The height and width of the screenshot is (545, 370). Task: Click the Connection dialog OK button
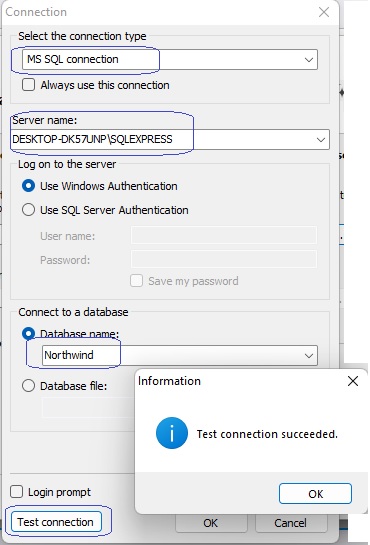click(x=211, y=523)
